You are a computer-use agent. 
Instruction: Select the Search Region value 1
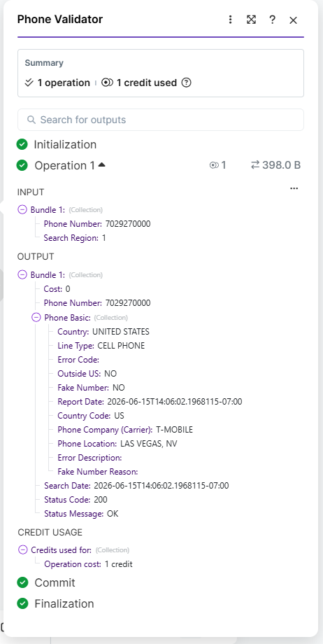(x=104, y=238)
